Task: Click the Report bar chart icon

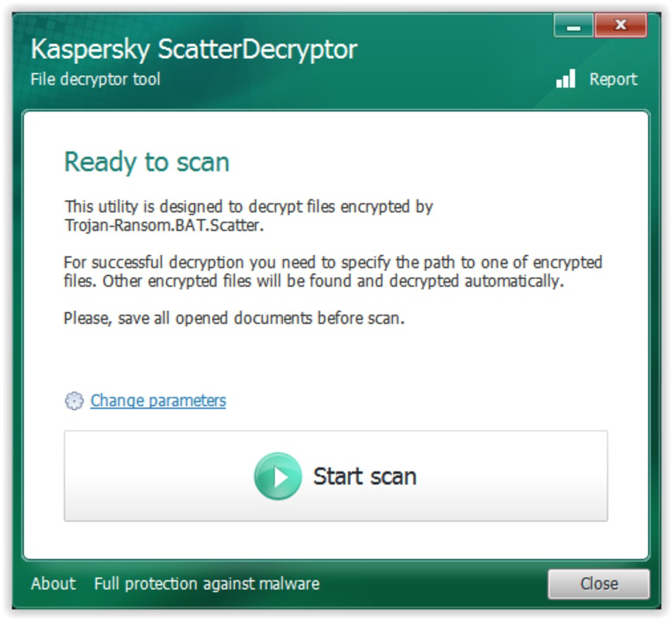Action: pyautogui.click(x=566, y=79)
